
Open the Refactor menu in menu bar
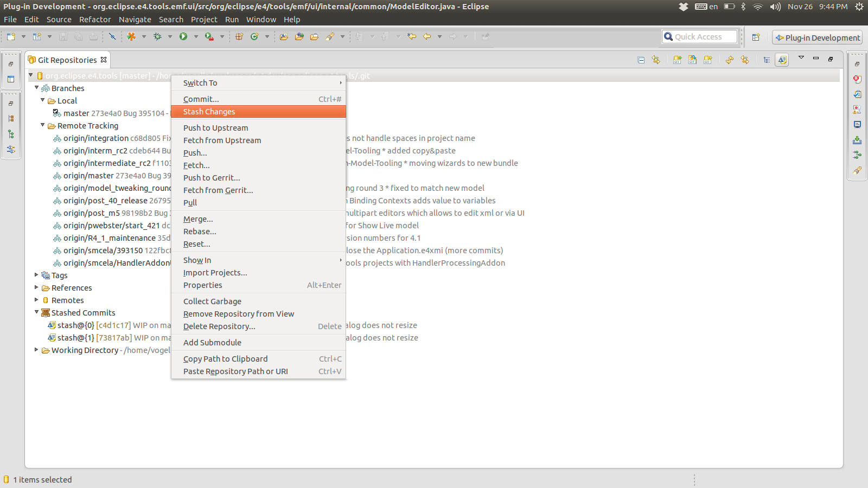tap(95, 20)
